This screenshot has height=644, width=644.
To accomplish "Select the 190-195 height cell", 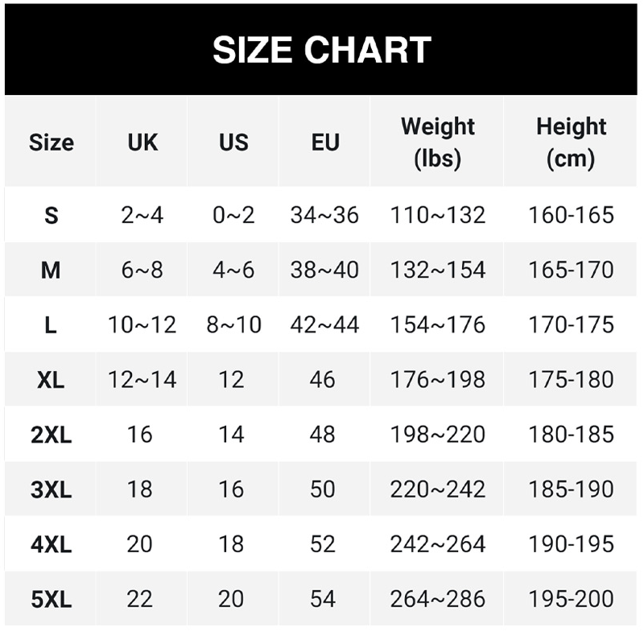I will tap(571, 544).
